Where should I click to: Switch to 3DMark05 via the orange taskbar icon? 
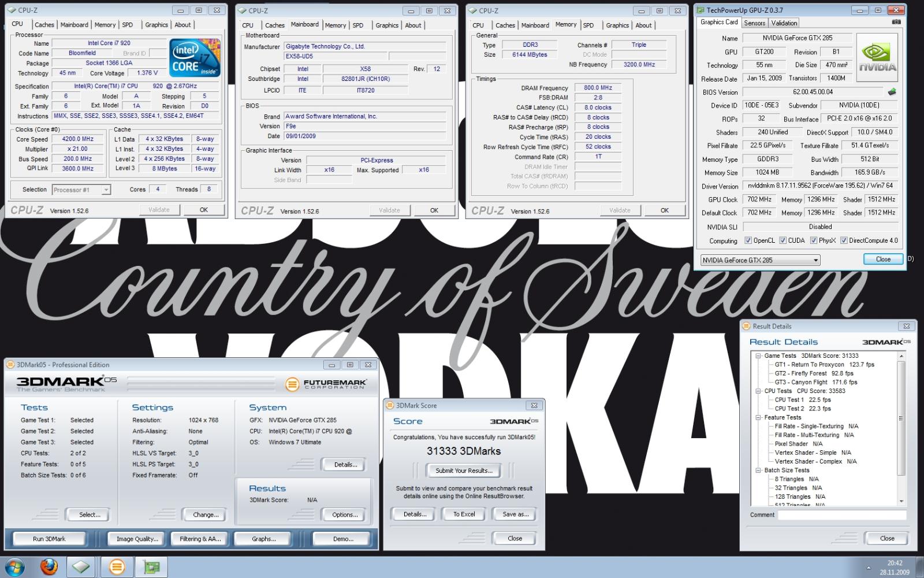[x=117, y=567]
